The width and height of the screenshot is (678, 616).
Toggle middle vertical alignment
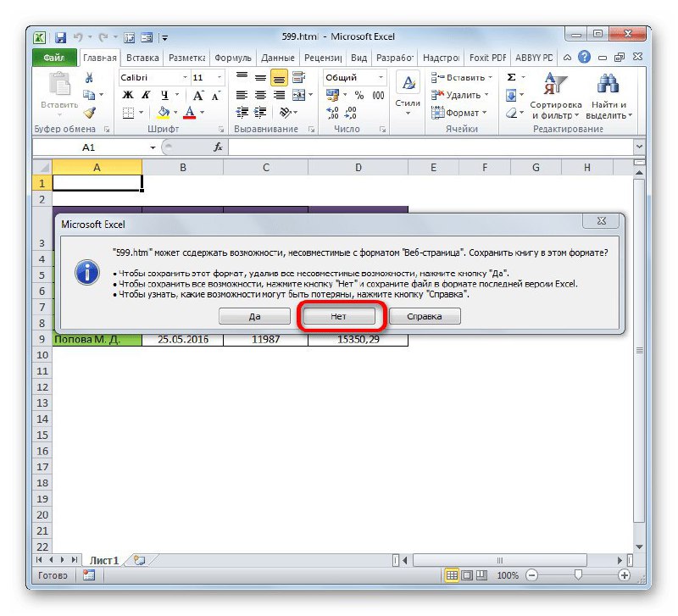click(260, 77)
